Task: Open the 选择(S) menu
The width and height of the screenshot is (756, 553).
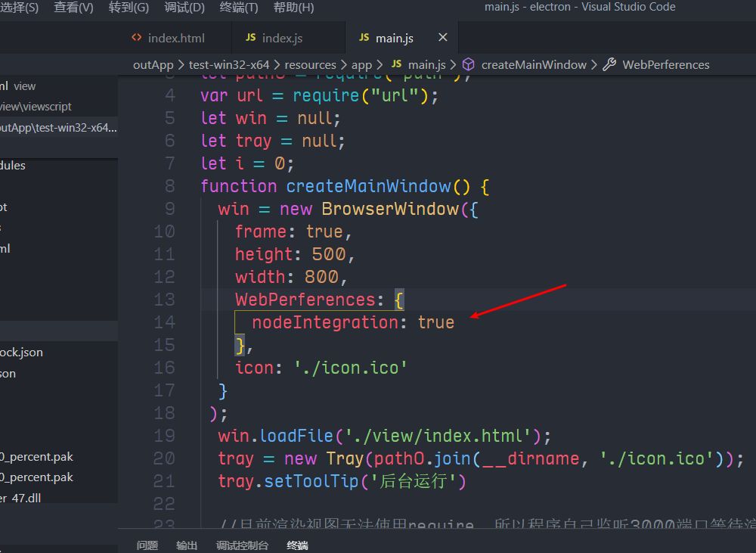Action: [x=20, y=8]
